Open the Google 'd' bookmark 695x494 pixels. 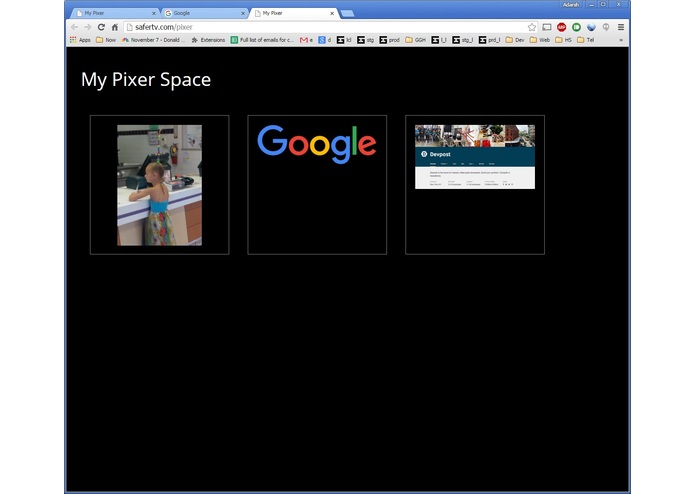[x=325, y=40]
